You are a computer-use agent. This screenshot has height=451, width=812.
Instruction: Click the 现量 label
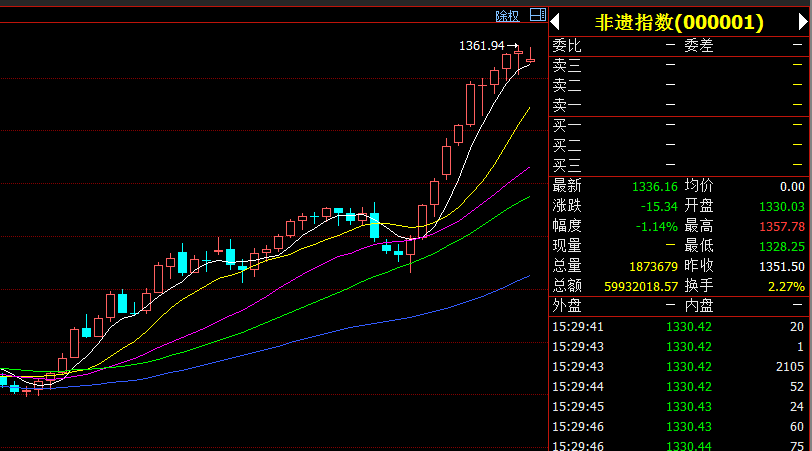click(567, 246)
